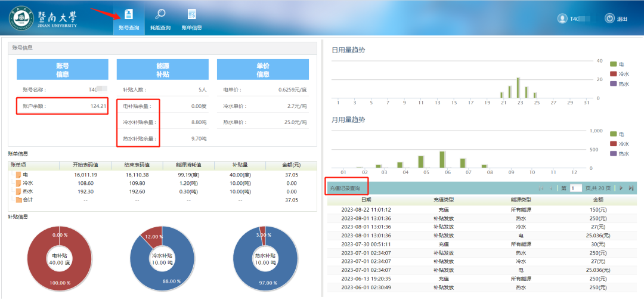This screenshot has height=300, width=644.
Task: Go to previous page of recharge records
Action: coord(552,188)
